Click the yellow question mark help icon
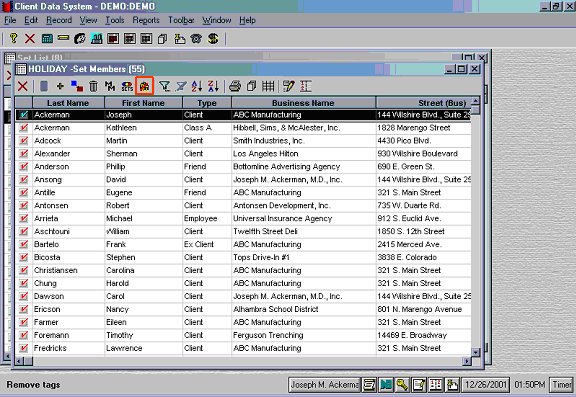576x397 pixels. [x=14, y=38]
